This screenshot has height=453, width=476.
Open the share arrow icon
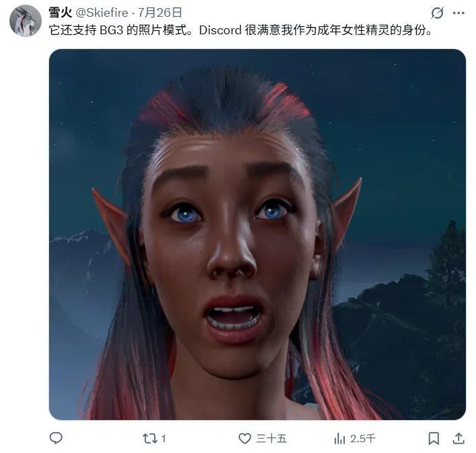coord(459,438)
